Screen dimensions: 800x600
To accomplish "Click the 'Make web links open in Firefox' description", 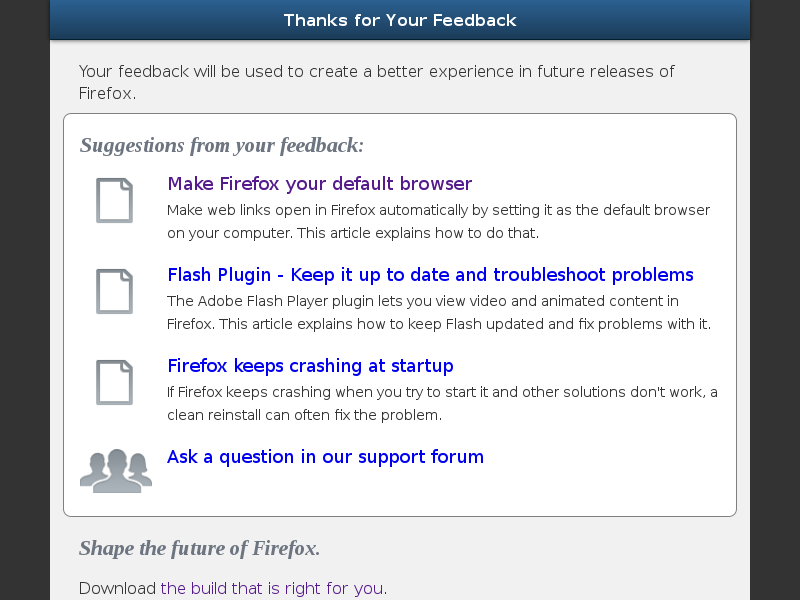I will pos(439,221).
